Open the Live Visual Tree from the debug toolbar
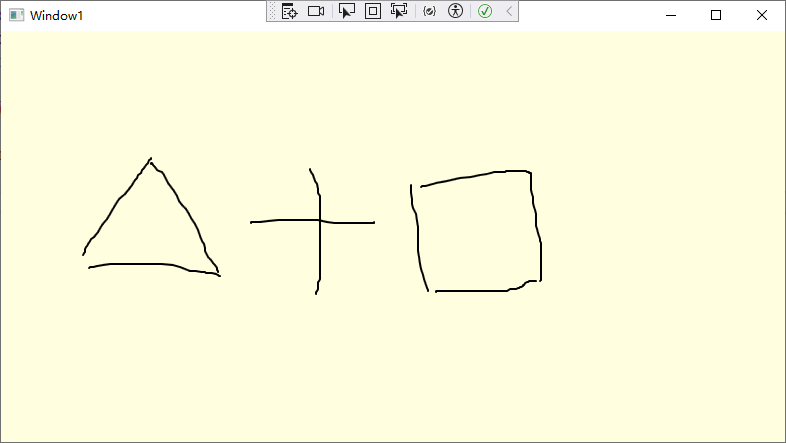The height and width of the screenshot is (443, 786). (x=289, y=11)
